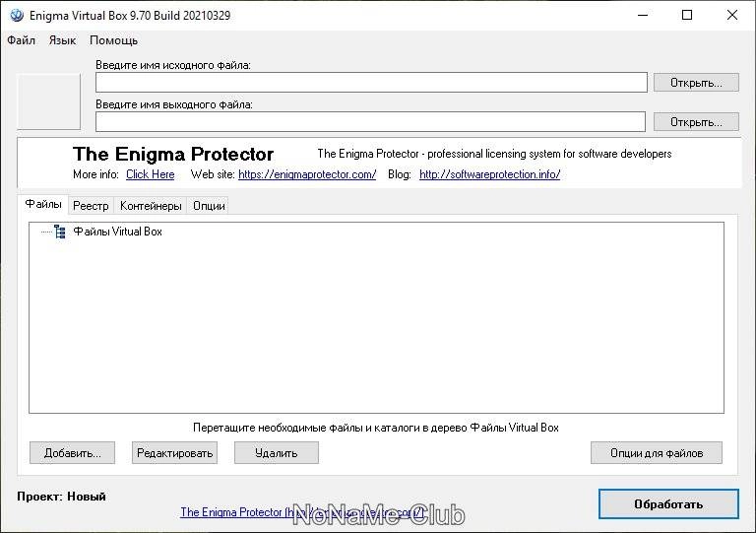Click the Добавить... button
This screenshot has width=756, height=533.
[x=72, y=453]
